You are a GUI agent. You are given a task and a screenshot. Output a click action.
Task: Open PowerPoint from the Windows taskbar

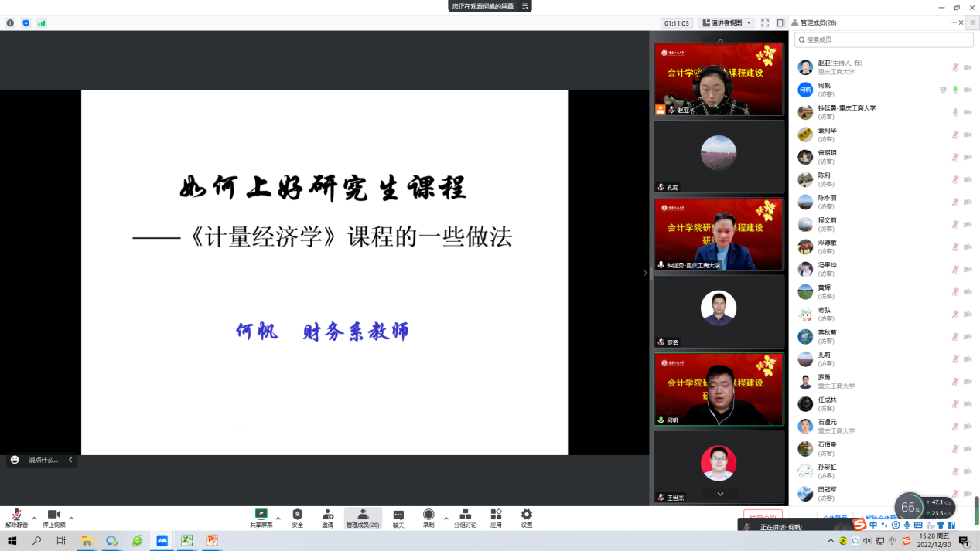tap(211, 541)
